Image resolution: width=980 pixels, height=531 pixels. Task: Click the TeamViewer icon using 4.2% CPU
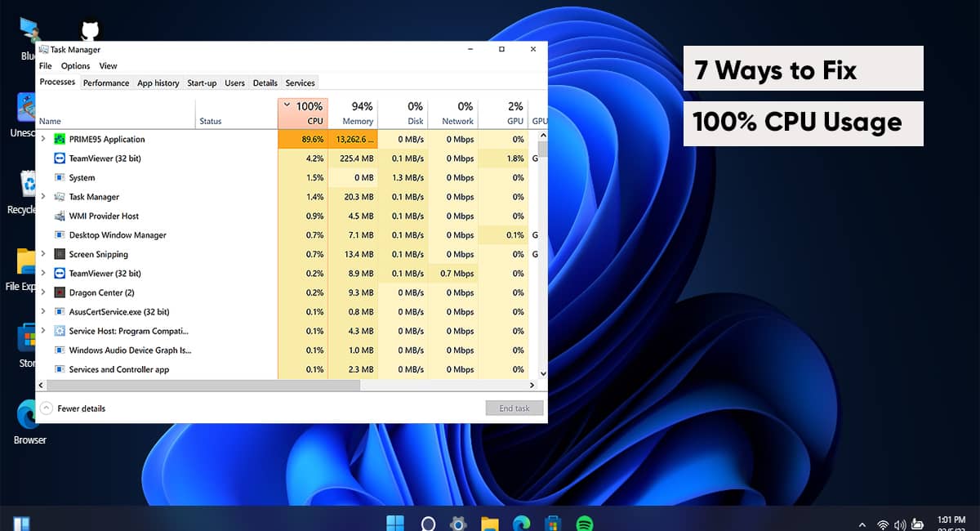tap(60, 158)
